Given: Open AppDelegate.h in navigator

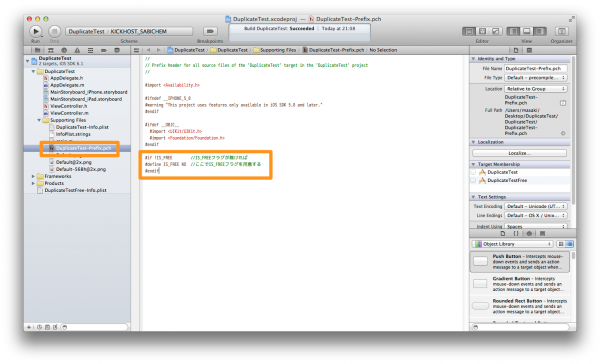Looking at the screenshot, I should click(x=66, y=78).
